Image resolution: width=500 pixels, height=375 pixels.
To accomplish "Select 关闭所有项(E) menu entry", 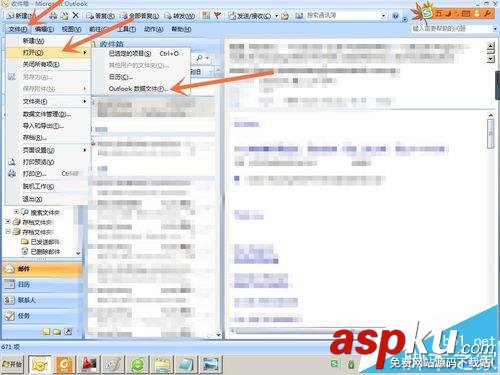I will (x=48, y=64).
